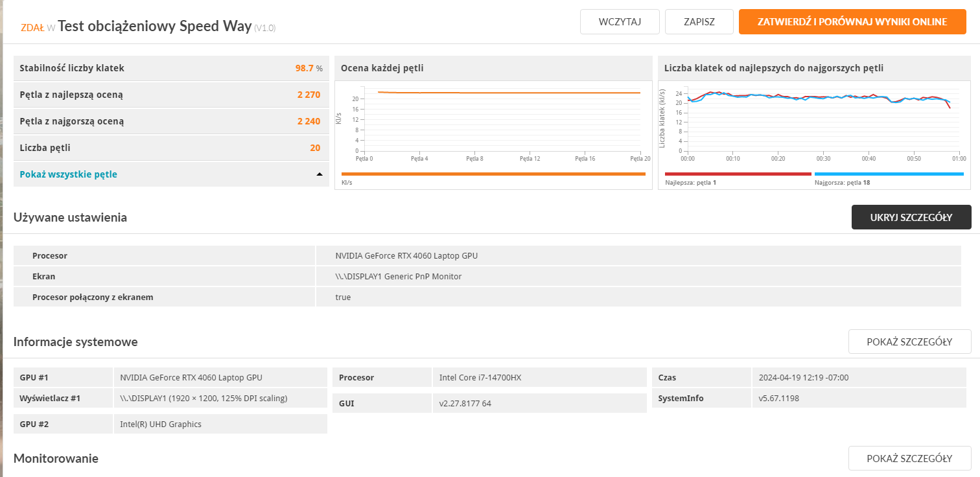Viewport: 980px width, 477px height.
Task: Click the ZAPISZ button
Action: pyautogui.click(x=699, y=21)
